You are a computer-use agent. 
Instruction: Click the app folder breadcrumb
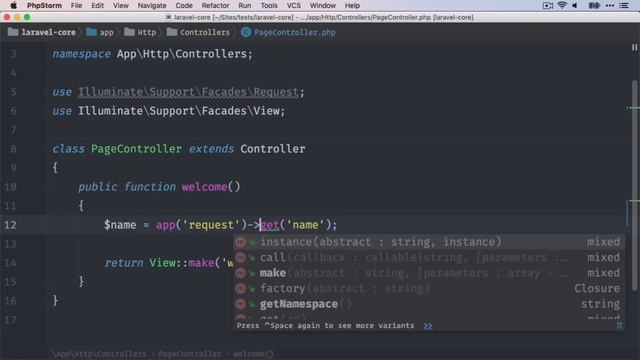[x=100, y=32]
